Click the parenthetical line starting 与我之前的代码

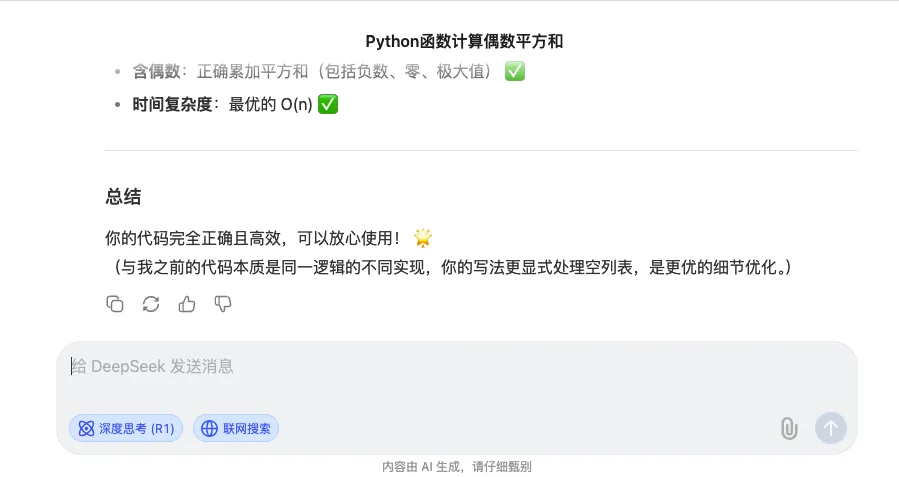click(450, 267)
